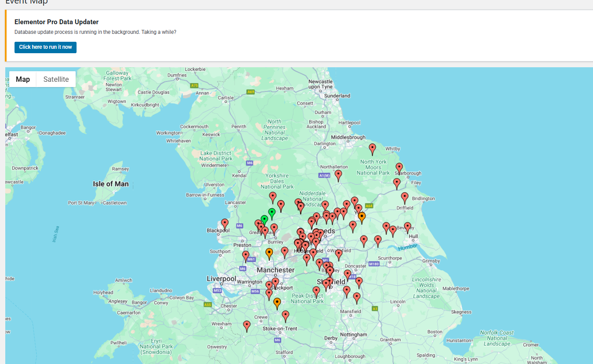Click the M53 road shield near Liverpool
The width and height of the screenshot is (593, 364).
point(217,291)
